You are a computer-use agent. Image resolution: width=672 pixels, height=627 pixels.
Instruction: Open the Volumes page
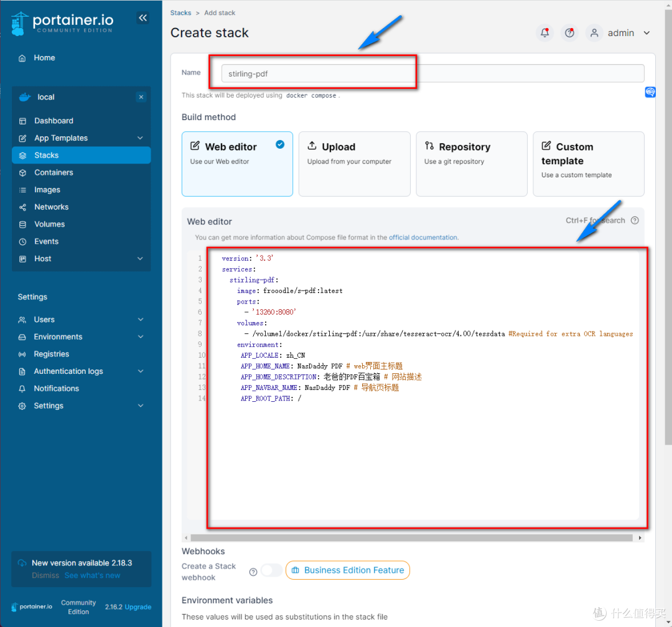50,224
